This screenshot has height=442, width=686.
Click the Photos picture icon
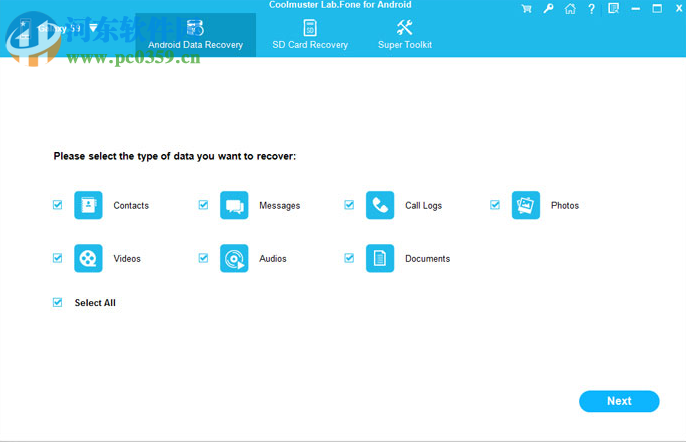pos(526,205)
